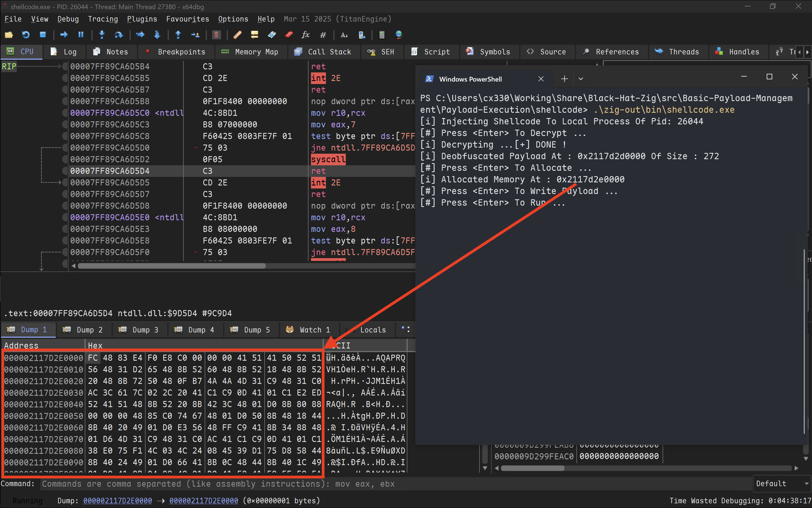Trace into with the dotted right-arrow icon
Image resolution: width=812 pixels, height=508 pixels.
(140, 35)
